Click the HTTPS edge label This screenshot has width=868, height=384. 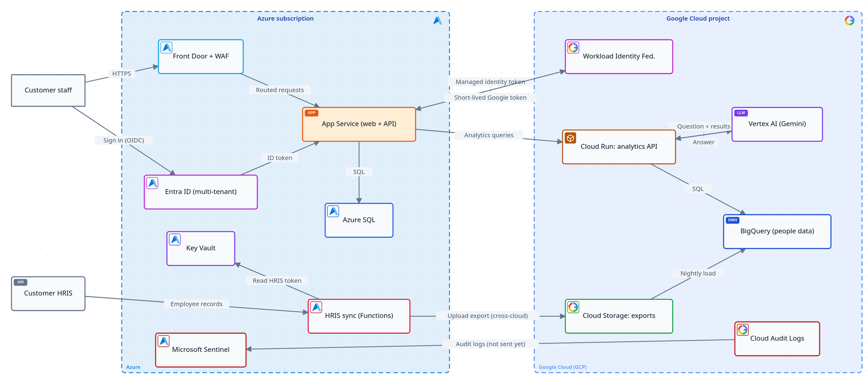122,74
